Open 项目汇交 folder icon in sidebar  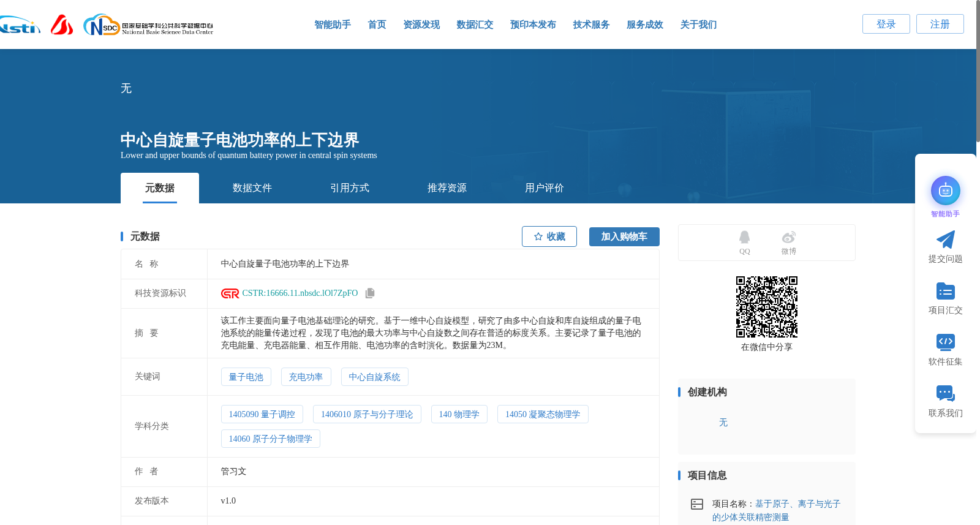[x=946, y=291]
